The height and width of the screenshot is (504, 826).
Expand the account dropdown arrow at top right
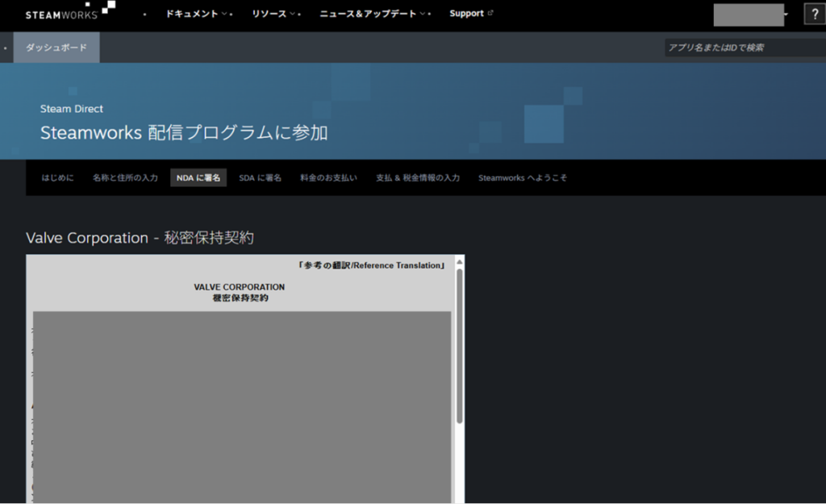786,15
